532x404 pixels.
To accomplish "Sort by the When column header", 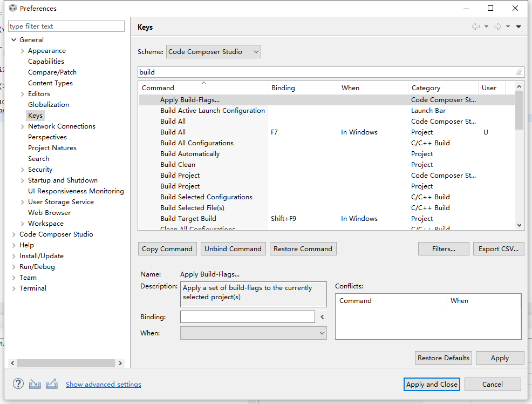I will [x=373, y=87].
